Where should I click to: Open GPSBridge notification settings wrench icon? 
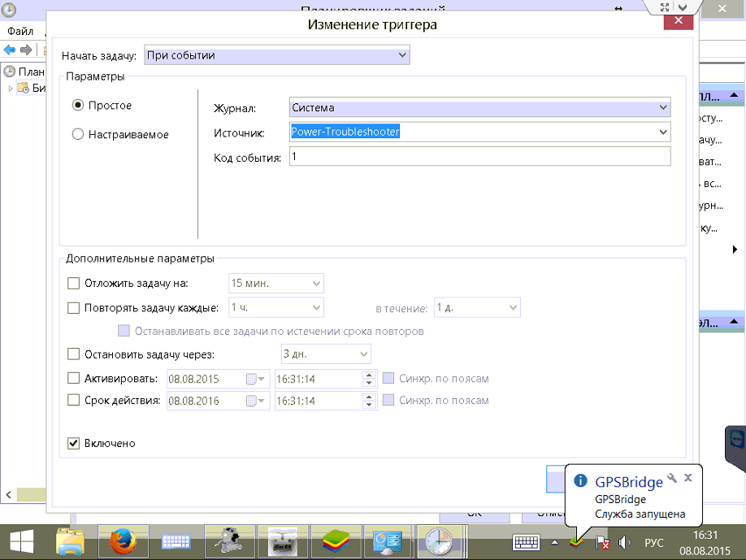[671, 478]
